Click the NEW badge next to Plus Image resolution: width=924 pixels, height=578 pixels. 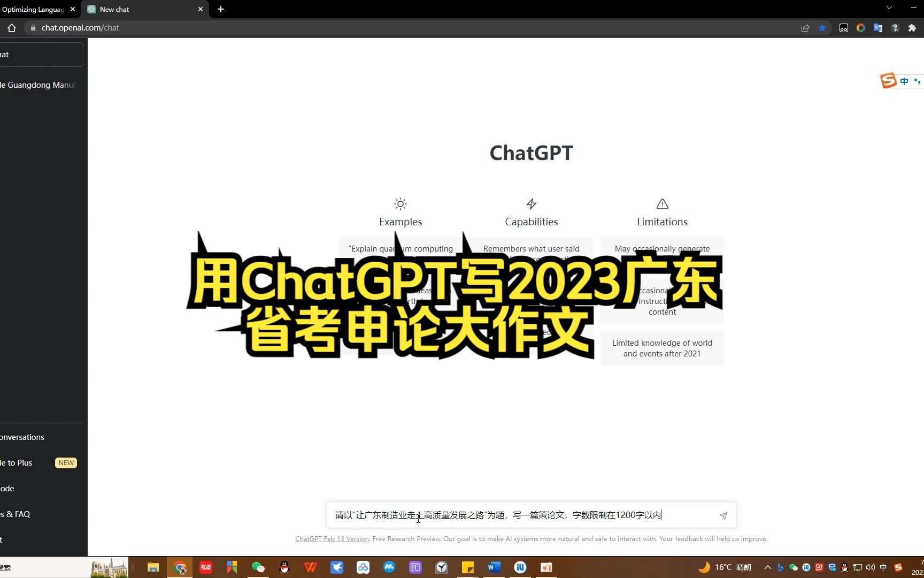66,463
